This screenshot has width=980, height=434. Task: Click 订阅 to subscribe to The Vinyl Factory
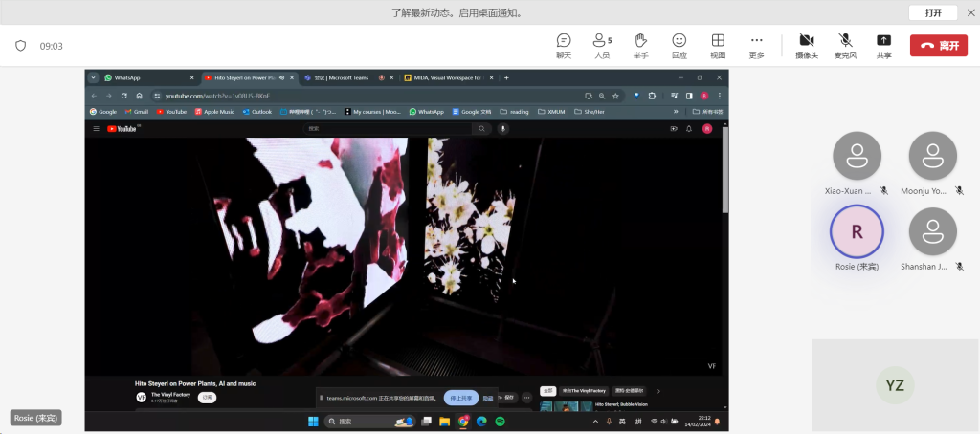[x=208, y=397]
